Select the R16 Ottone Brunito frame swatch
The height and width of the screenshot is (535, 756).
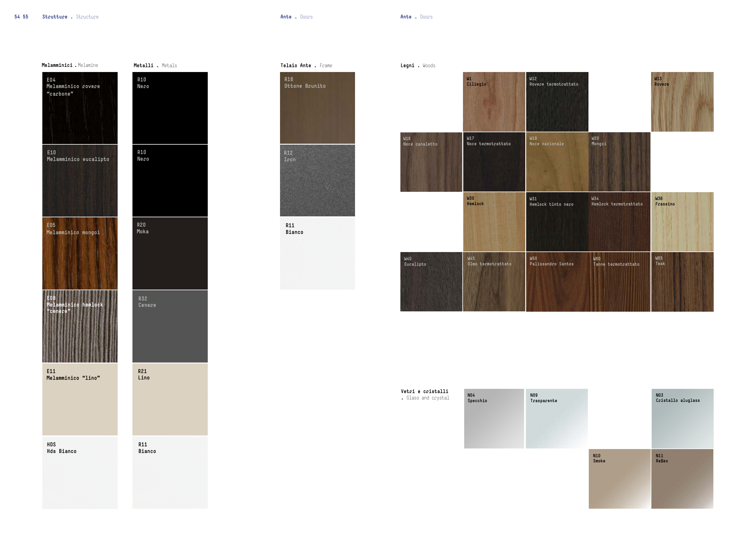pyautogui.click(x=318, y=108)
